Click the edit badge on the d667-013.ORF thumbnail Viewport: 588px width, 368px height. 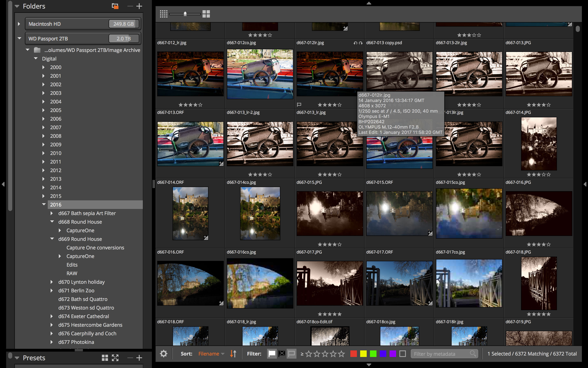click(221, 164)
